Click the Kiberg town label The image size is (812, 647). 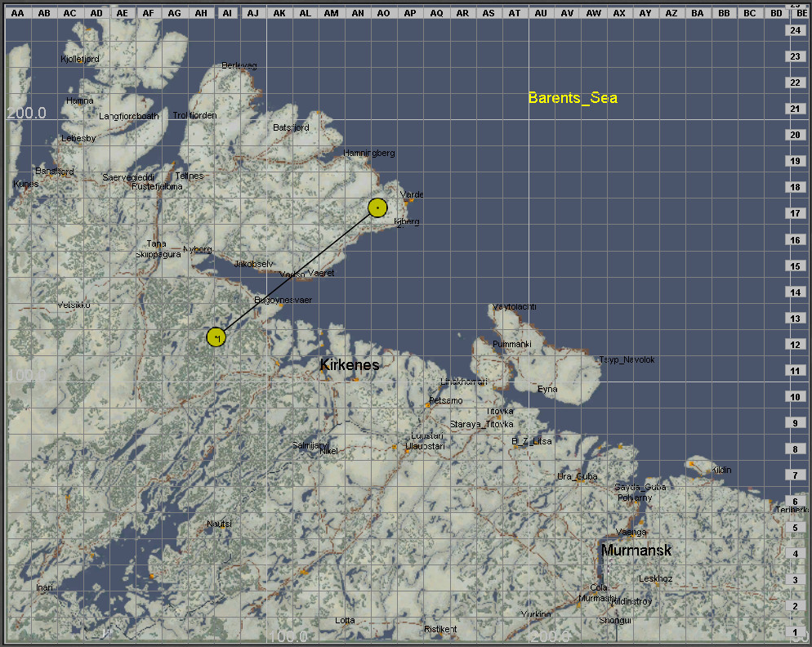click(407, 221)
